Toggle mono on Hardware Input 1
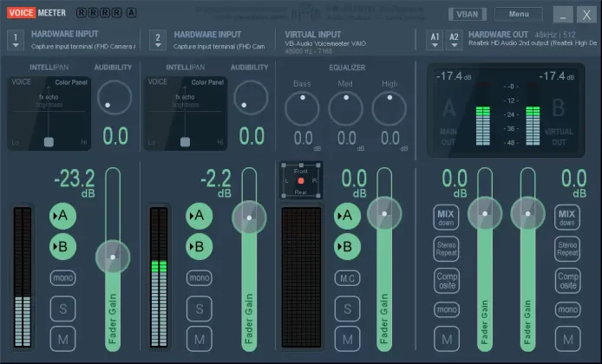Image resolution: width=602 pixels, height=364 pixels. click(62, 277)
